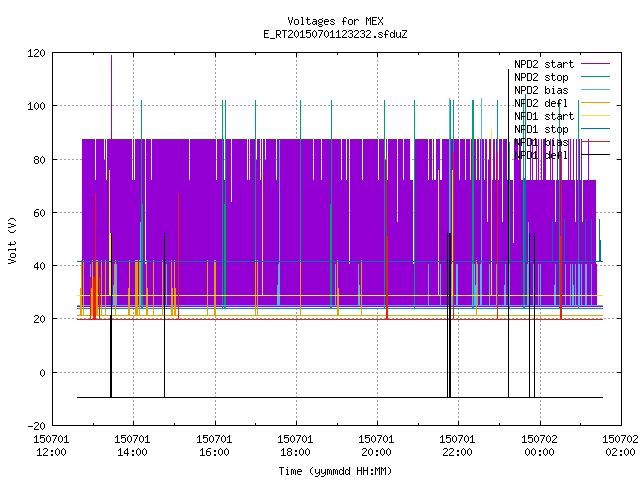Click the 'NPD1 stop' legend label

point(541,129)
